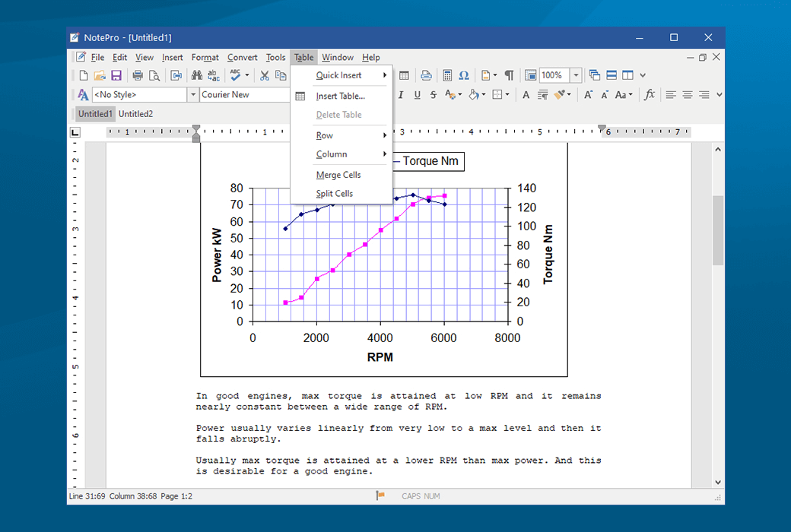Toggle paragraph marks with the pilcrow icon

510,75
